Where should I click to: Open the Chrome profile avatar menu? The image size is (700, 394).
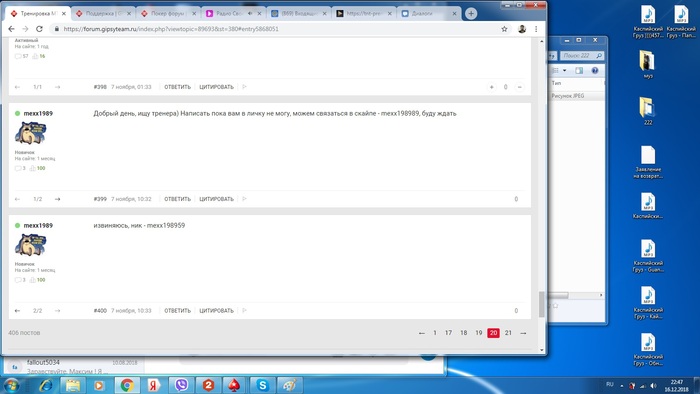[x=522, y=29]
